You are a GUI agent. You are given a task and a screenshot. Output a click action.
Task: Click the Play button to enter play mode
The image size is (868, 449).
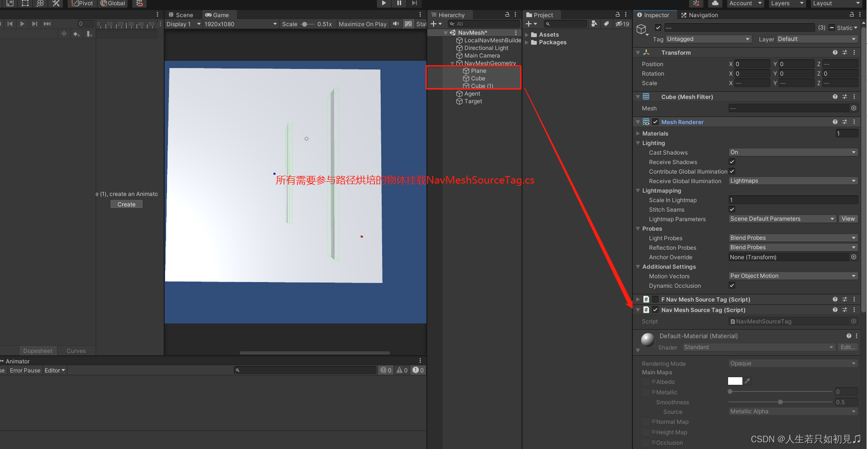(x=383, y=3)
